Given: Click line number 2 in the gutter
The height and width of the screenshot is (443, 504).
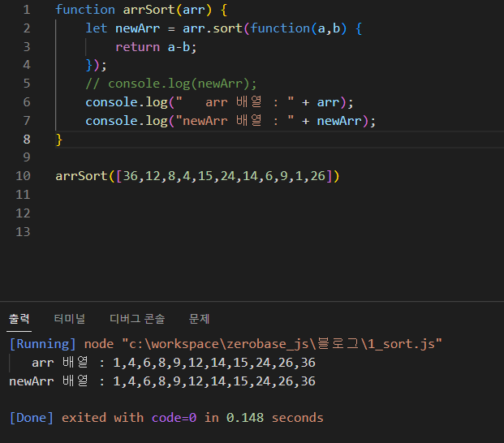Looking at the screenshot, I should tap(27, 28).
